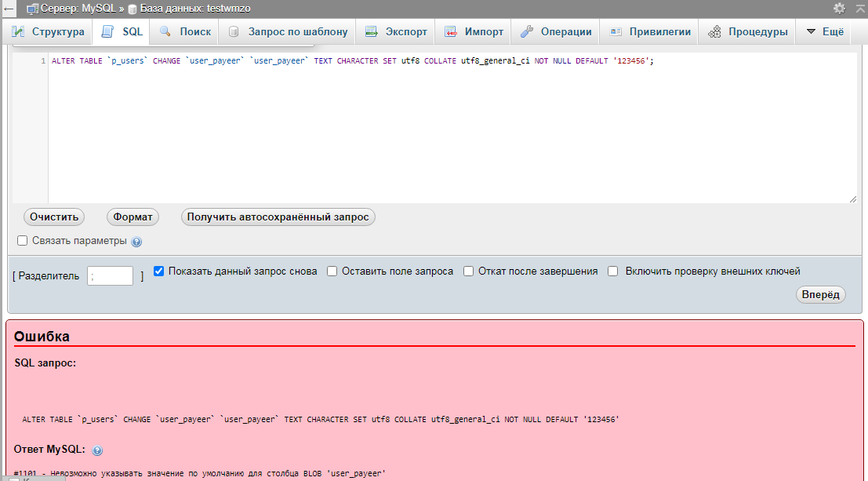Click the back arrow icon in breadcrumb bar

pyautogui.click(x=9, y=9)
